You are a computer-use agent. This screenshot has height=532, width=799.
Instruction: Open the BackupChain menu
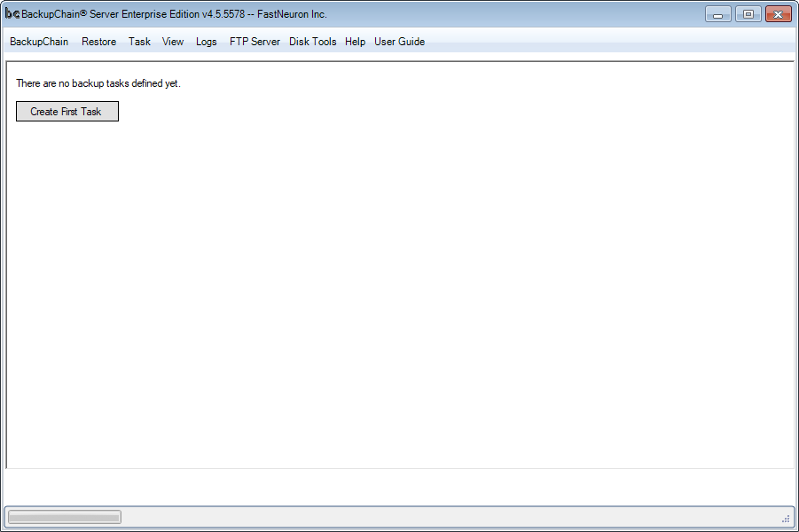(x=39, y=42)
